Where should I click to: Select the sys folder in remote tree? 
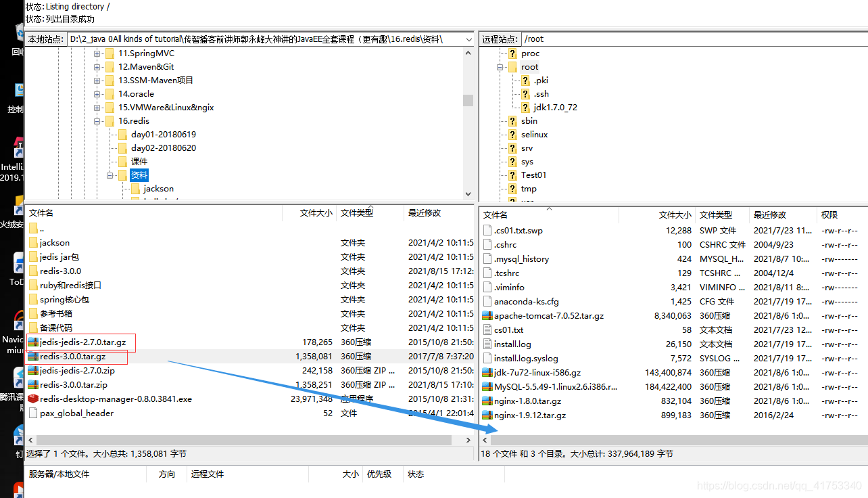[527, 162]
